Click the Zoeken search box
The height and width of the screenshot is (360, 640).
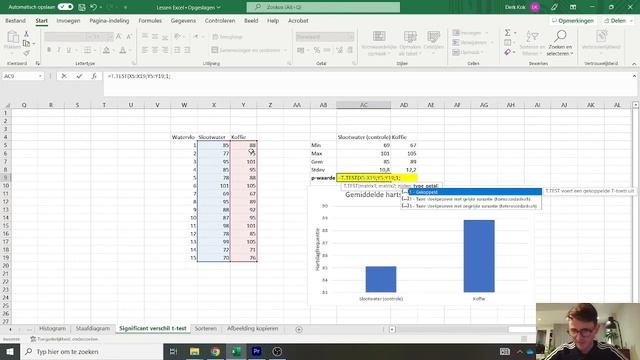(x=323, y=7)
